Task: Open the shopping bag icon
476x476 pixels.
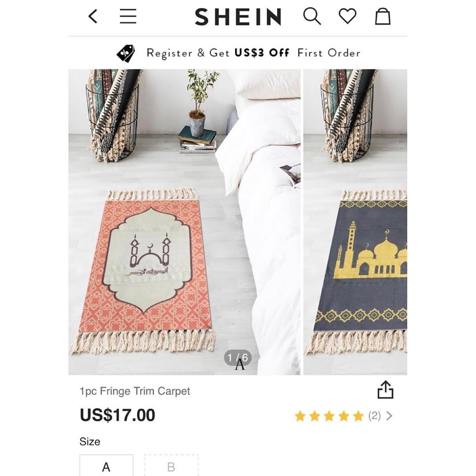Action: [x=383, y=17]
